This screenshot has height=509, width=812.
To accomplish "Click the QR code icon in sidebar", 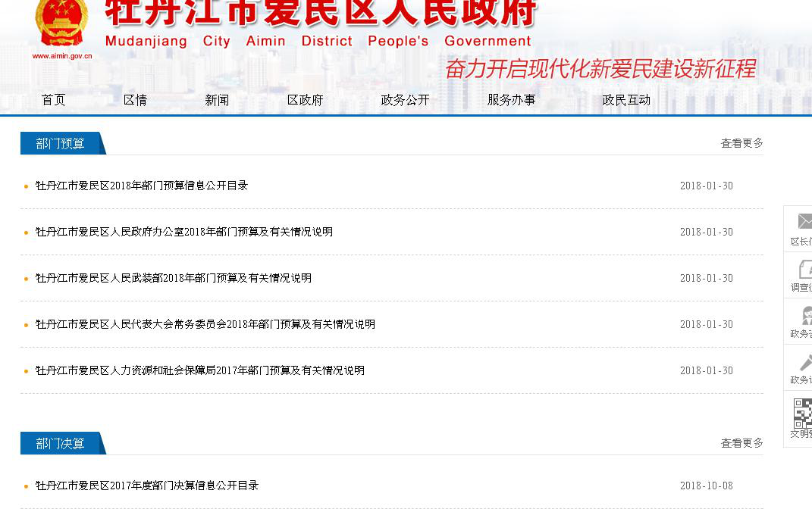I will pos(803,412).
